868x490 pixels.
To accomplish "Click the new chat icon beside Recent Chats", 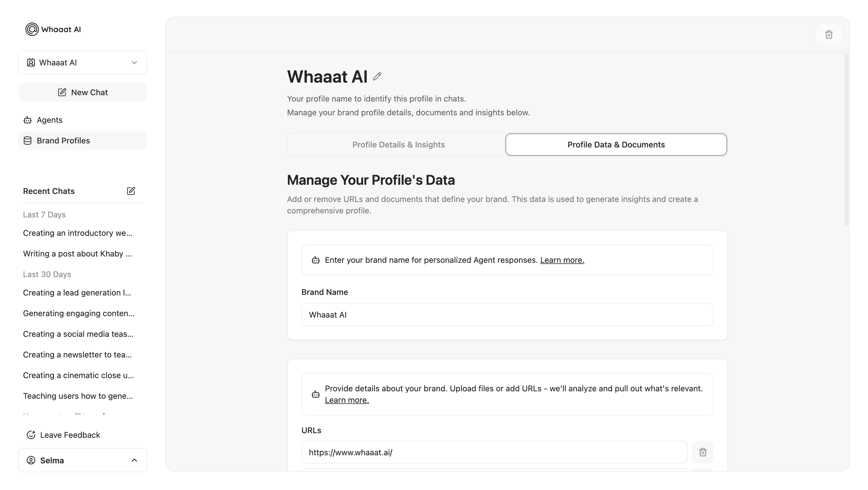I will coord(131,191).
